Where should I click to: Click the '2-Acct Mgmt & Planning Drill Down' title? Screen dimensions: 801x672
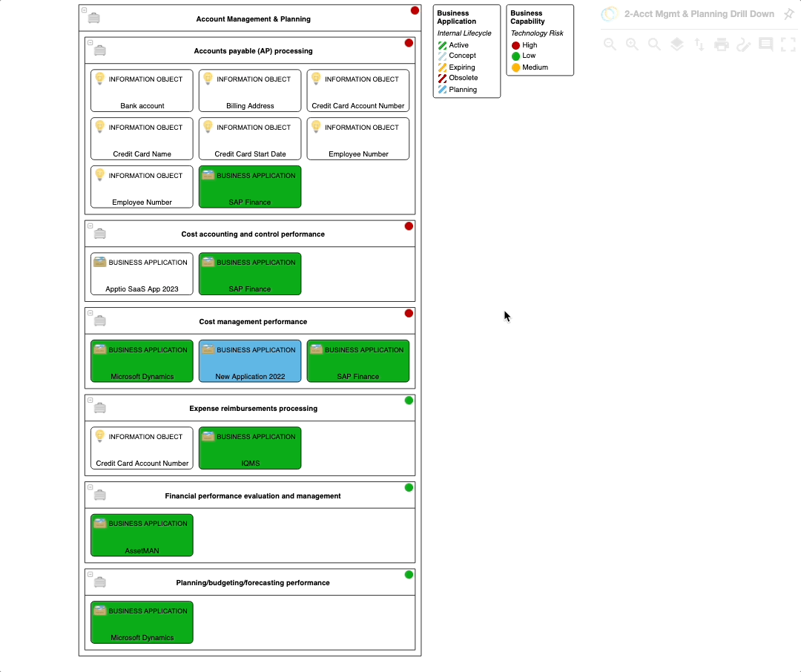pyautogui.click(x=699, y=14)
